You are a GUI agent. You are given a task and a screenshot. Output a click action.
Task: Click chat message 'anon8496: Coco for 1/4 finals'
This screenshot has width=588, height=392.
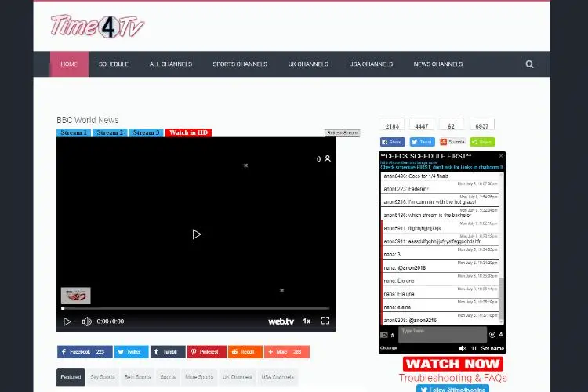(416, 176)
